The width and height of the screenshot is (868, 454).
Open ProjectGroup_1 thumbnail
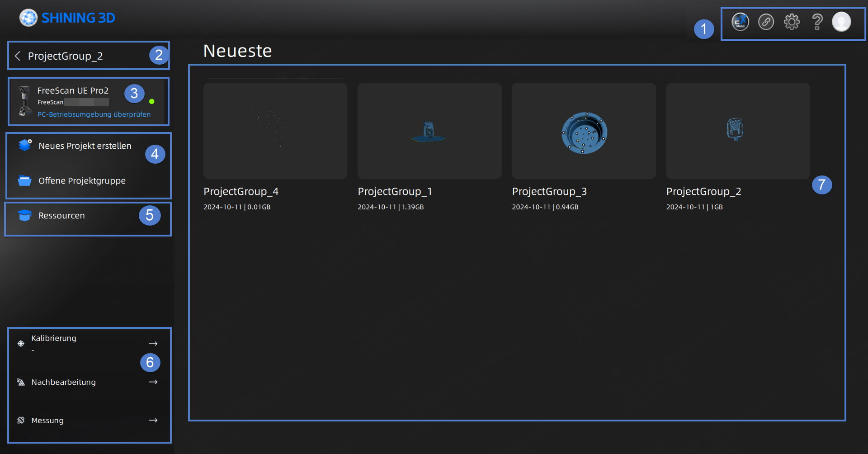click(x=429, y=131)
